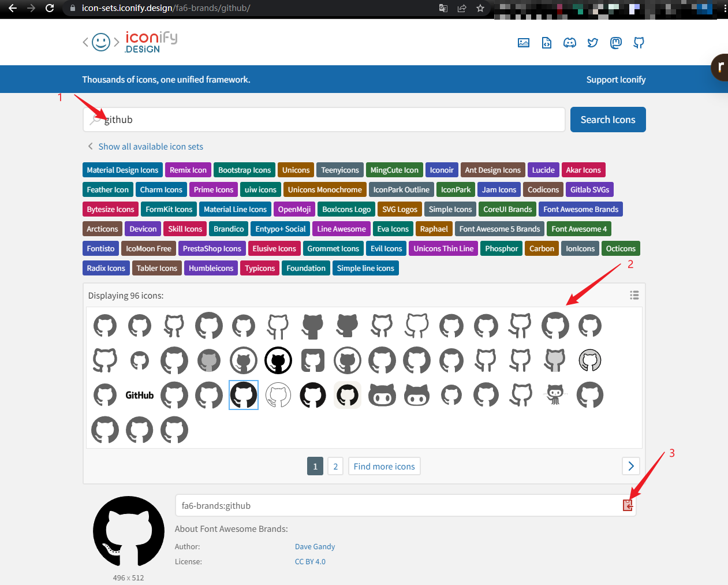728x585 pixels.
Task: Filter by SVG Logos set
Action: [400, 209]
